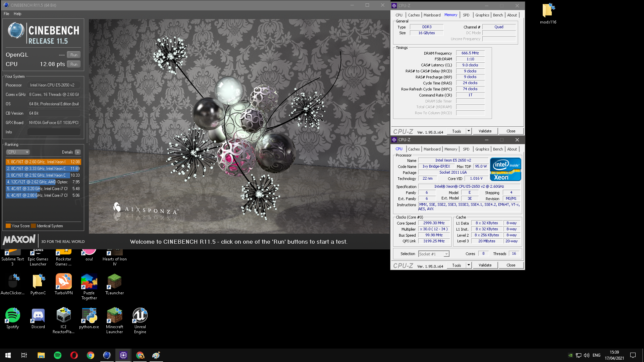The width and height of the screenshot is (644, 362).
Task: Open the notification center icon
Action: 633,355
